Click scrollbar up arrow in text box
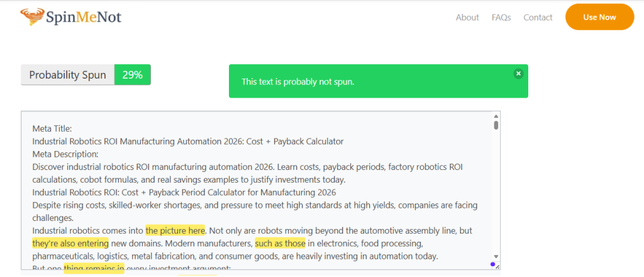Image resolution: width=644 pixels, height=277 pixels. [496, 116]
